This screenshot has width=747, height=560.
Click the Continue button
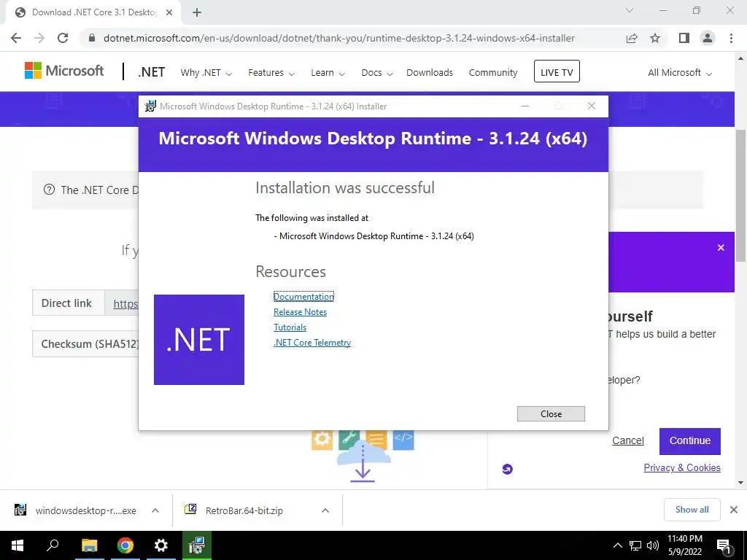tap(689, 441)
